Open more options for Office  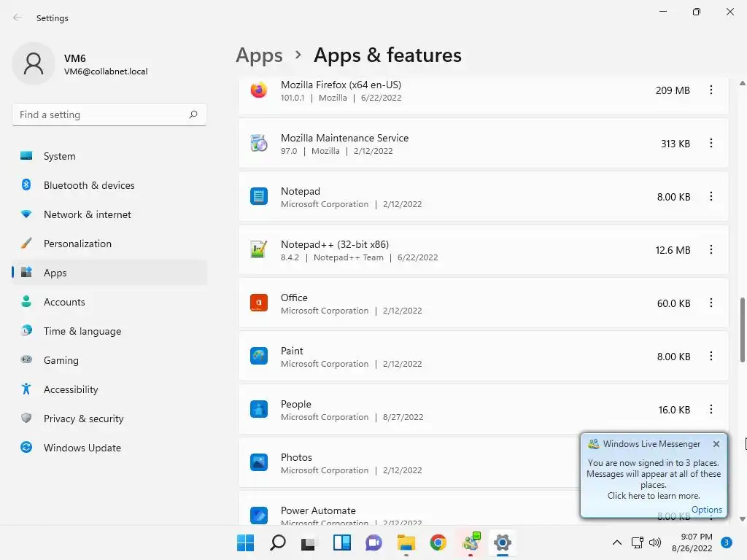[711, 303]
